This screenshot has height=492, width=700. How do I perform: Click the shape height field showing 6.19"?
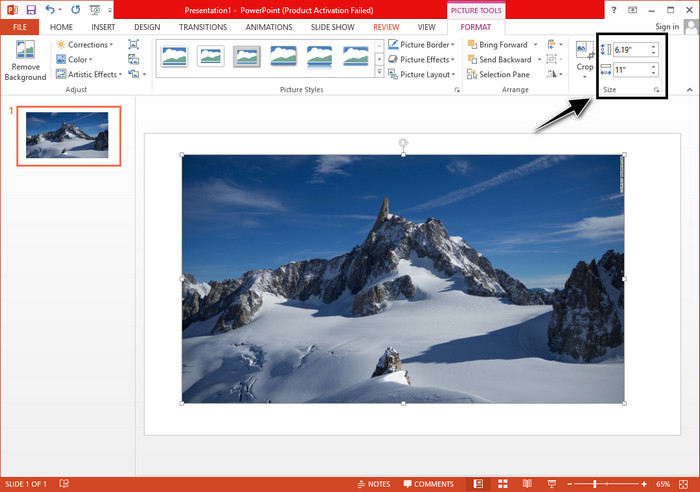point(631,50)
